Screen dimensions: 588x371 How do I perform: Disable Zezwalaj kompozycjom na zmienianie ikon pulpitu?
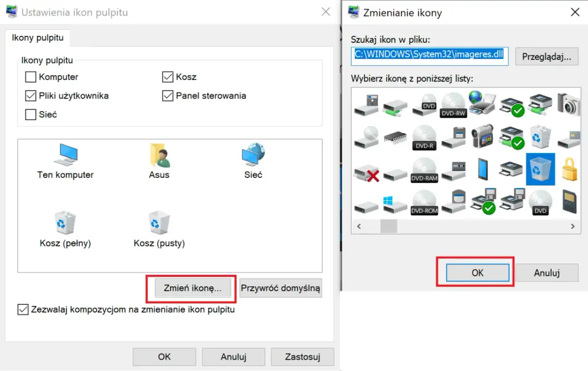coord(23,309)
